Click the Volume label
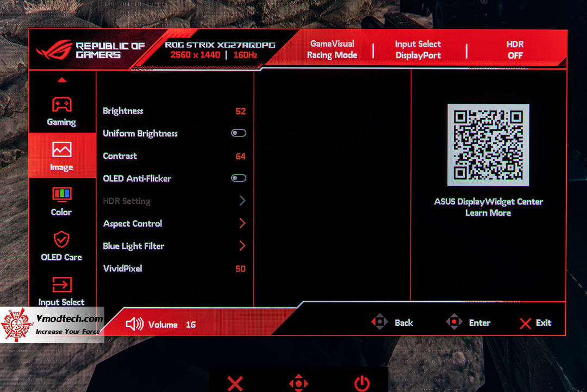The image size is (587, 392). pyautogui.click(x=163, y=325)
